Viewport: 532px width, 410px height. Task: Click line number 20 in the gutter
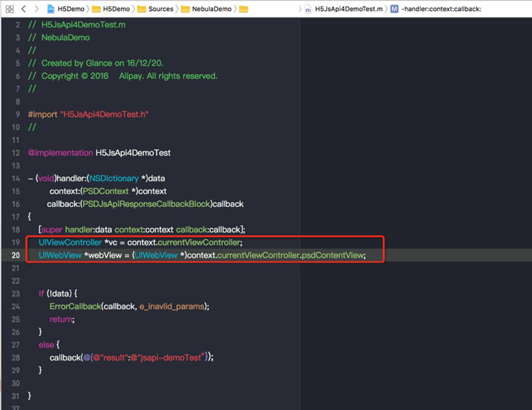[16, 255]
